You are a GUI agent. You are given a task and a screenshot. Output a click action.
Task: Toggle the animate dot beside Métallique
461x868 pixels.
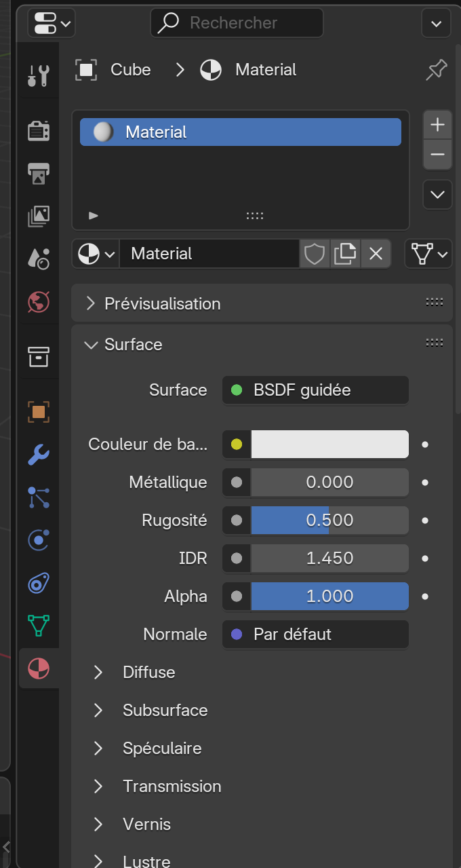(x=425, y=483)
